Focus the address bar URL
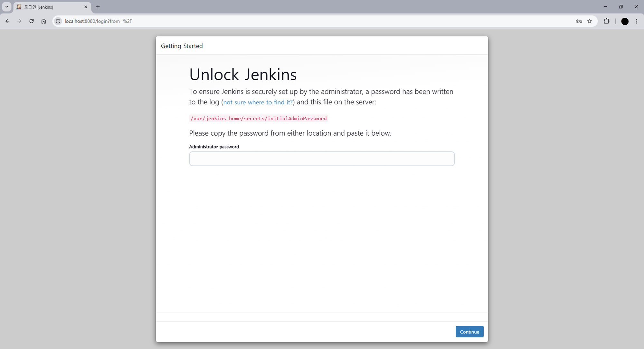This screenshot has height=349, width=644. click(x=98, y=21)
